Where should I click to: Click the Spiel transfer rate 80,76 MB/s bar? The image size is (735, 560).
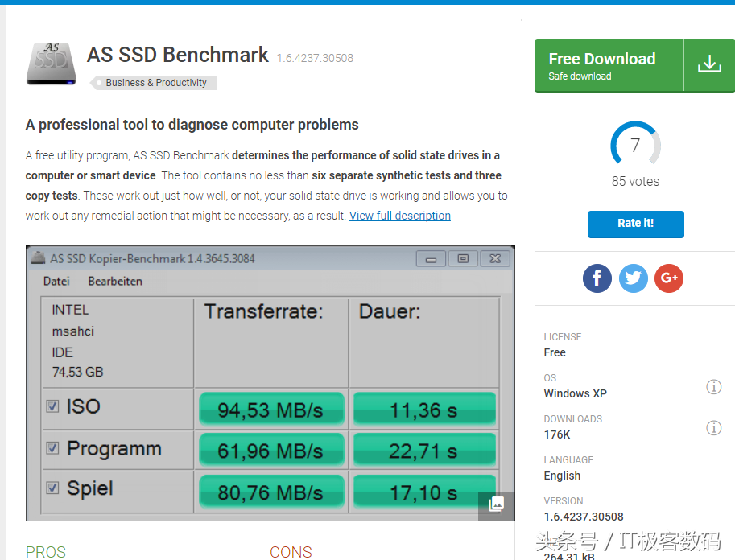271,492
